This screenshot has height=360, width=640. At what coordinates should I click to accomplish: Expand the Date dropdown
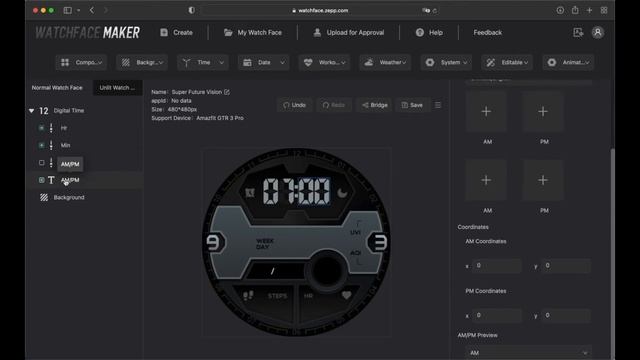pyautogui.click(x=264, y=62)
